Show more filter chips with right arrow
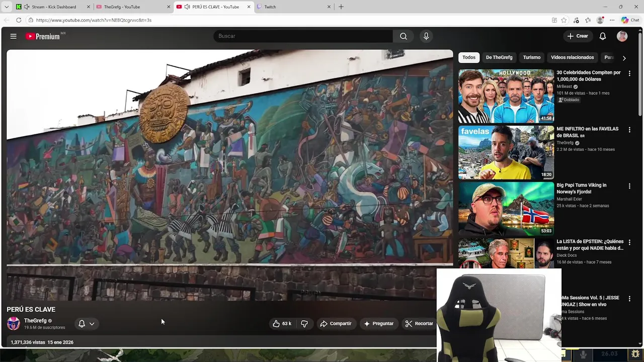Screen dimensions: 644x362 point(624,58)
